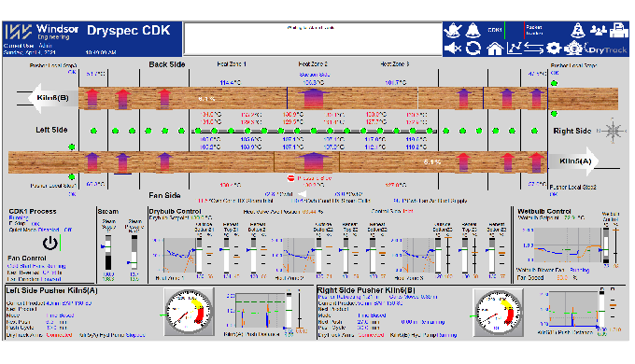Click the 6.1 % reading on top lumber track
This screenshot has width=635, height=364.
click(206, 99)
